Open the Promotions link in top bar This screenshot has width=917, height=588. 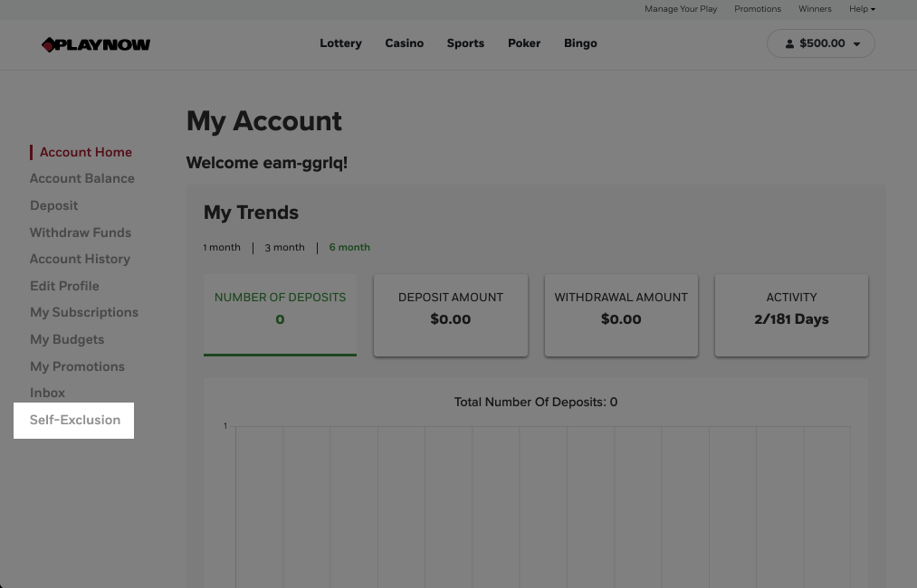[x=758, y=9]
